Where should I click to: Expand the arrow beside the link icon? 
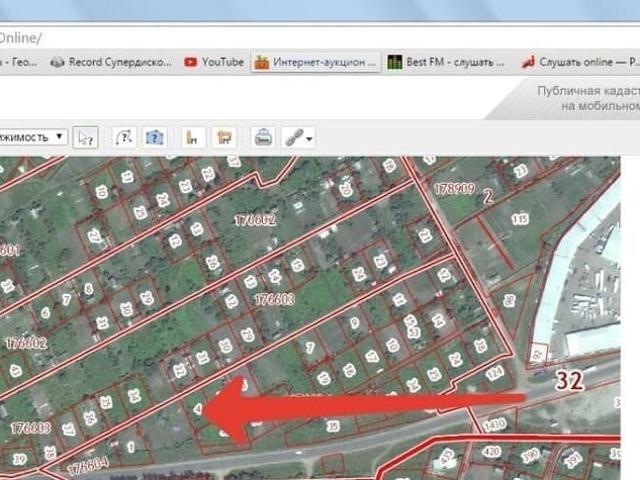click(309, 139)
